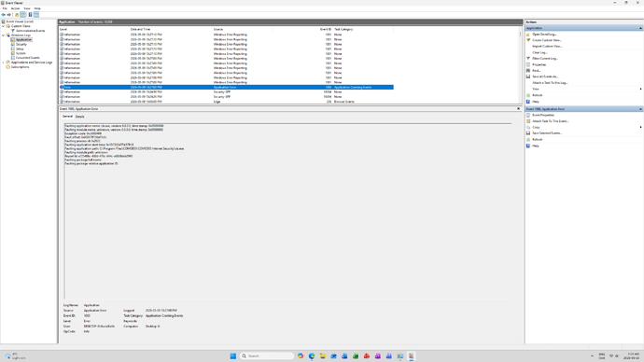Viewport: 644px width, 362px height.
Task: Click the blue Help toolbar icon
Action: click(30, 14)
